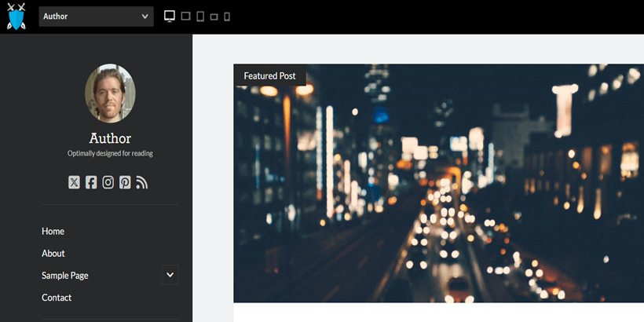Choose tablet portrait preview icon
This screenshot has height=322, width=644.
[x=200, y=16]
